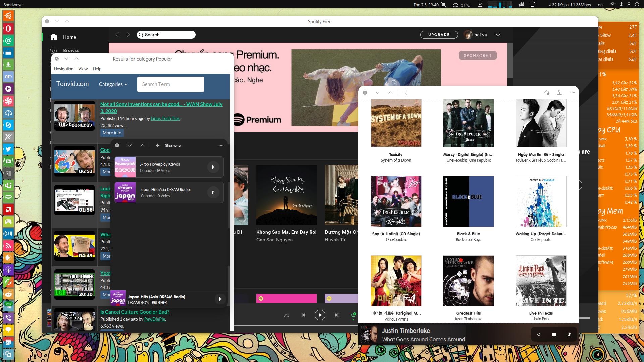Click the share/export icon in music player
644x362 pixels.
tap(559, 93)
